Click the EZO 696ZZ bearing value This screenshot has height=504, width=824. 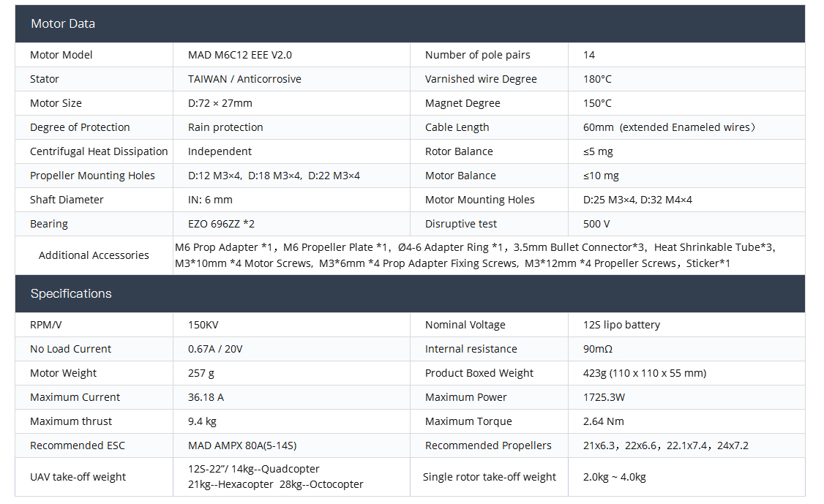tap(221, 224)
